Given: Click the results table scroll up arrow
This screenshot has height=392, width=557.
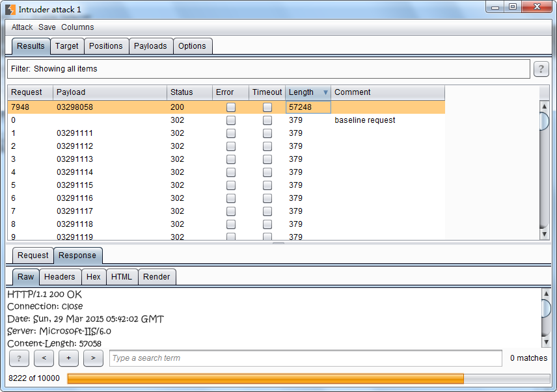Looking at the screenshot, I should [544, 106].
